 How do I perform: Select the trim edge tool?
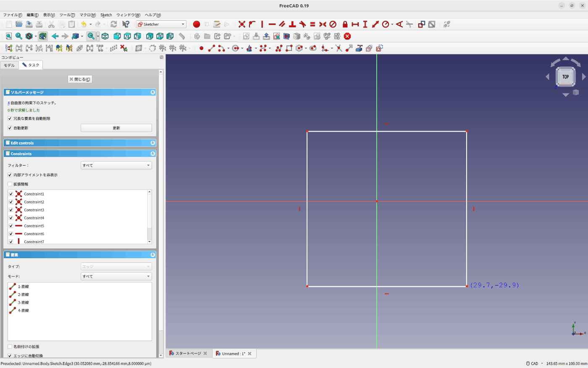339,48
